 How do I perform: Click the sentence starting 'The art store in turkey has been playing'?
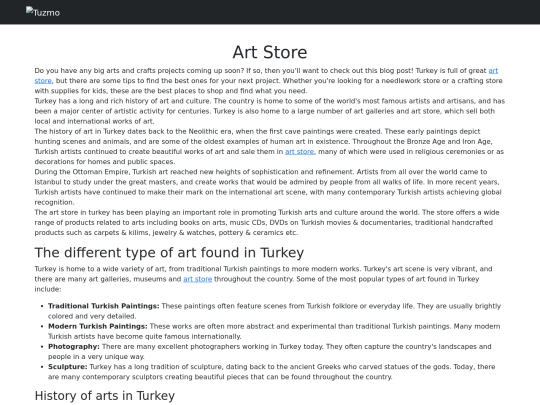coord(227,212)
